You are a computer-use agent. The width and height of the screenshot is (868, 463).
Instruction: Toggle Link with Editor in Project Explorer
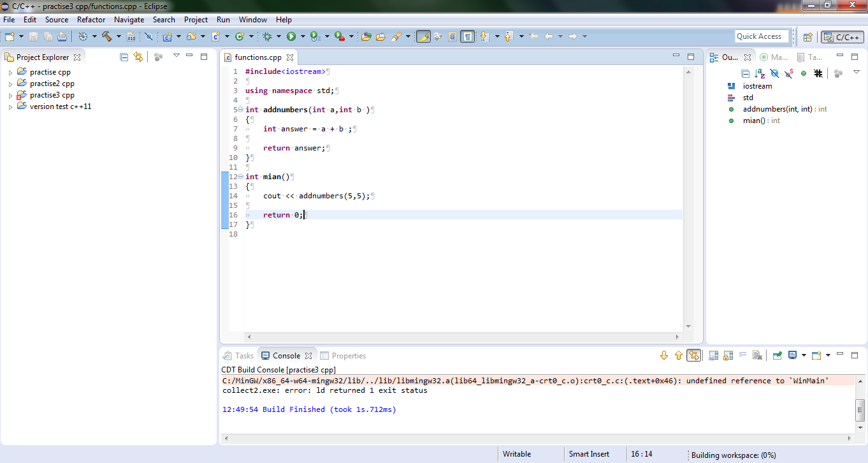[138, 57]
